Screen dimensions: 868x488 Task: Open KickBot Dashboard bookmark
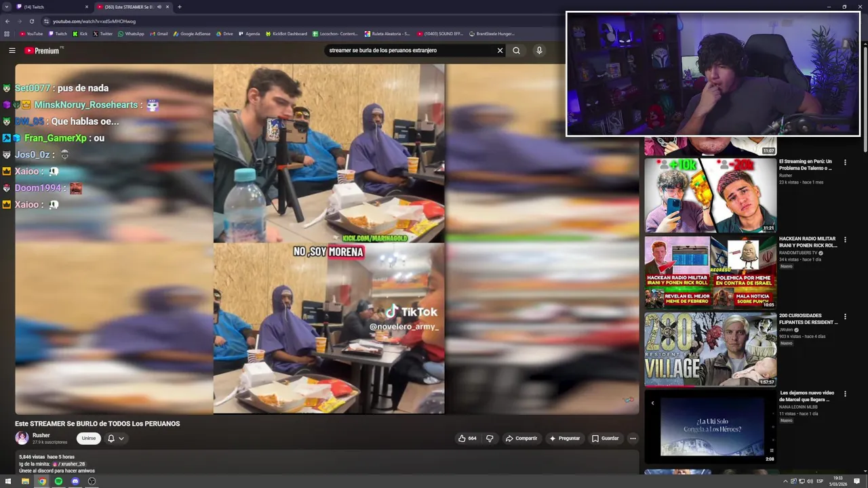point(286,33)
